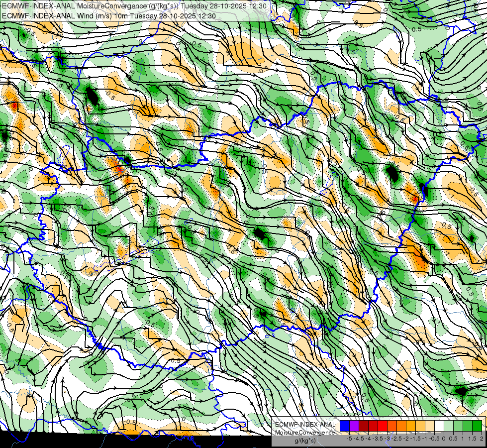Click the purple legend swatch
The image size is (487, 448).
click(354, 426)
